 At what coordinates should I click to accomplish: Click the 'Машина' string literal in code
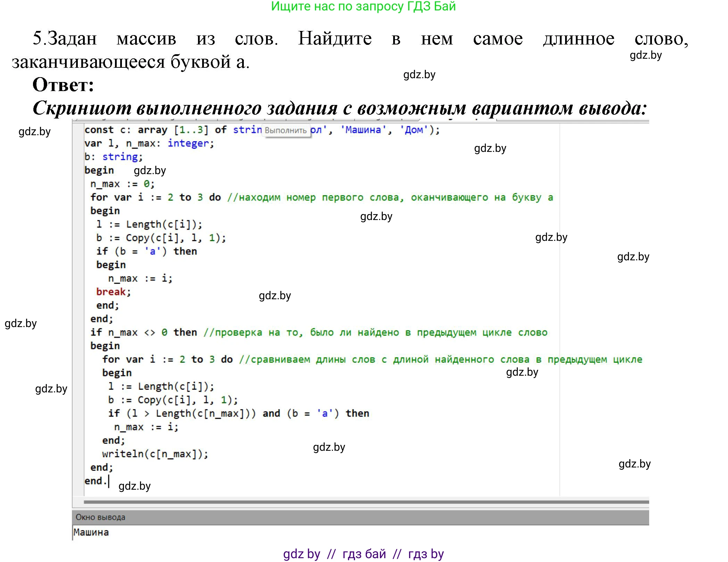(x=363, y=130)
